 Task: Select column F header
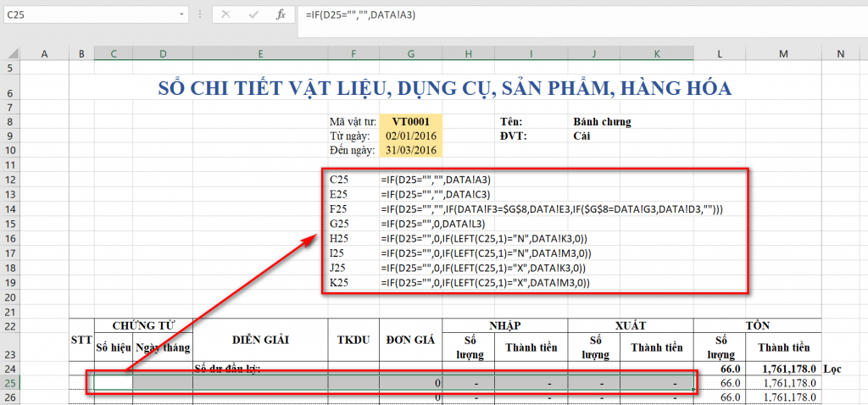(353, 53)
